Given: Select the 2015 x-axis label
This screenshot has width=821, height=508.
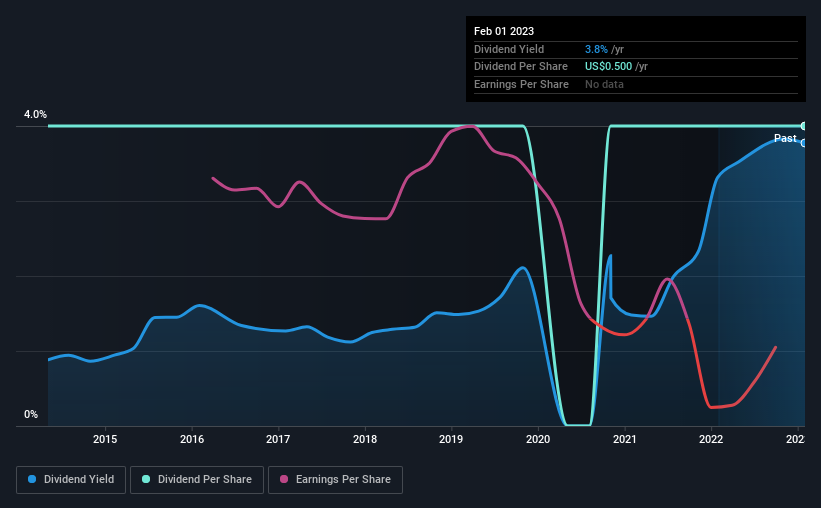Looking at the screenshot, I should tap(105, 439).
